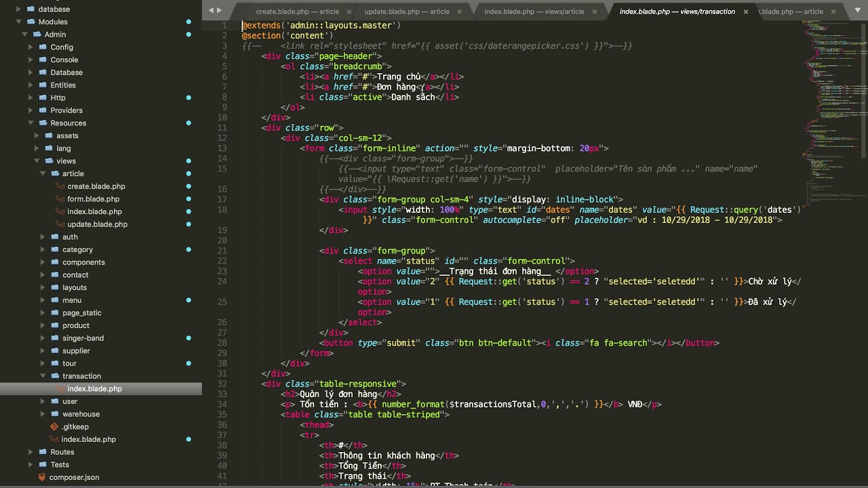Click the form.blade.php file icon
This screenshot has height=488, width=868.
pos(60,199)
